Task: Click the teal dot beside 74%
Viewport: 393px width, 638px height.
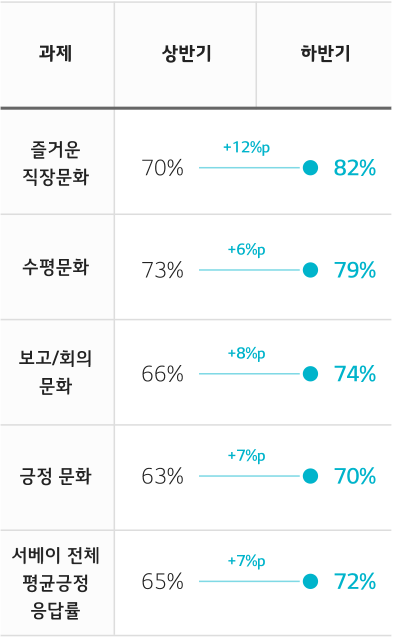Action: (x=310, y=374)
